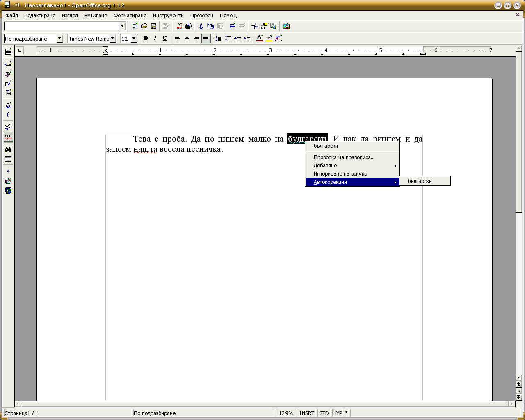Click the Insert fields icon in sidebar
525x420 pixels.
click(8, 64)
